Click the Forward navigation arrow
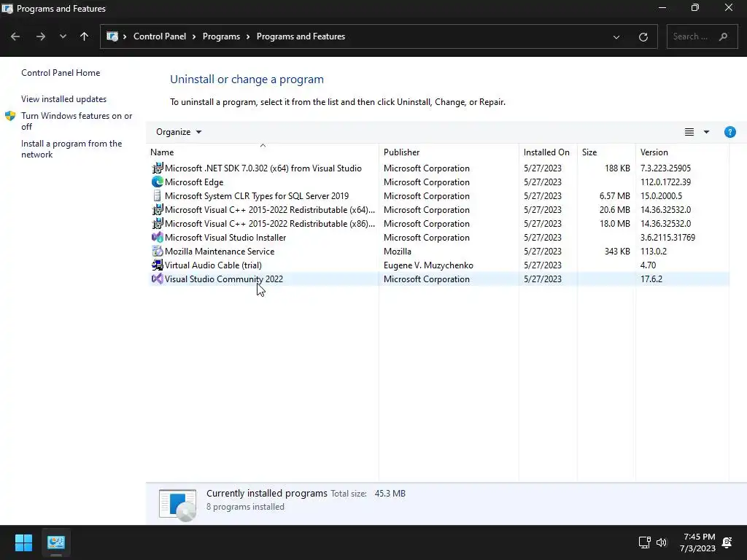The height and width of the screenshot is (560, 747). point(41,36)
